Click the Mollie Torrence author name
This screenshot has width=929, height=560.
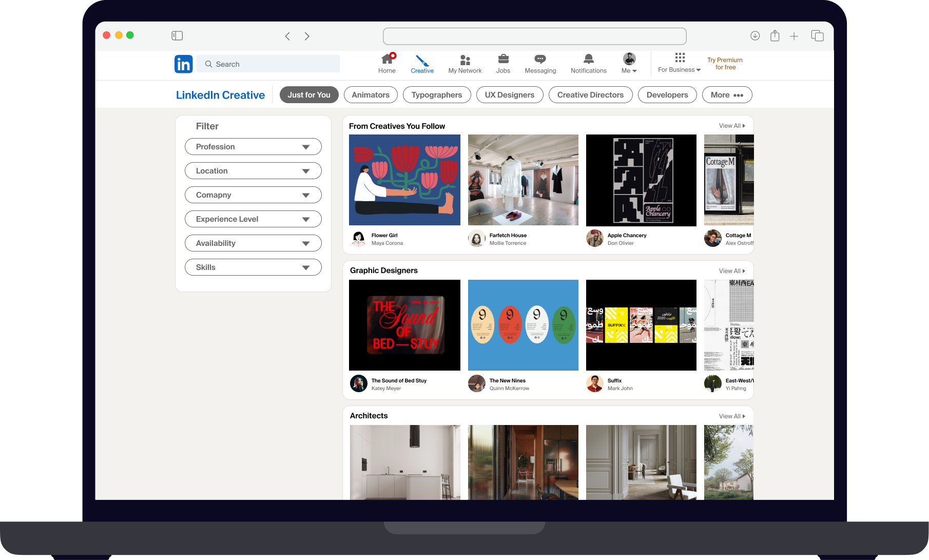coord(508,243)
